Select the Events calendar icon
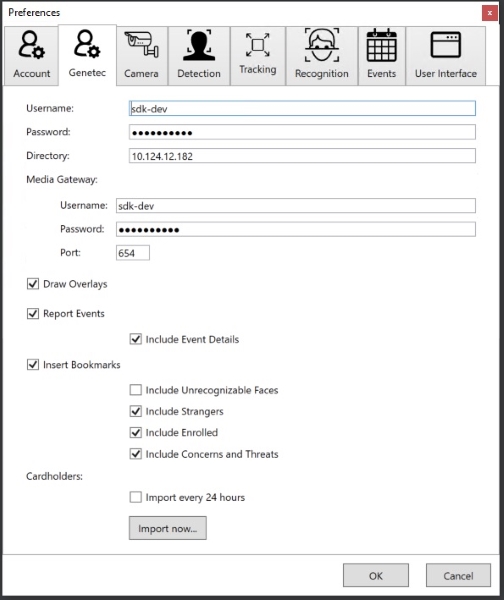 (381, 45)
